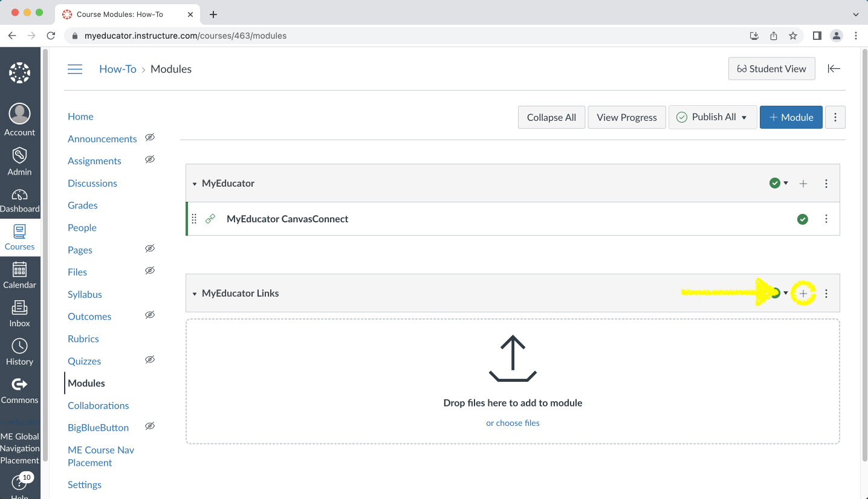Open MyEducator CanvasConnect item options menu
This screenshot has width=868, height=499.
pyautogui.click(x=826, y=219)
